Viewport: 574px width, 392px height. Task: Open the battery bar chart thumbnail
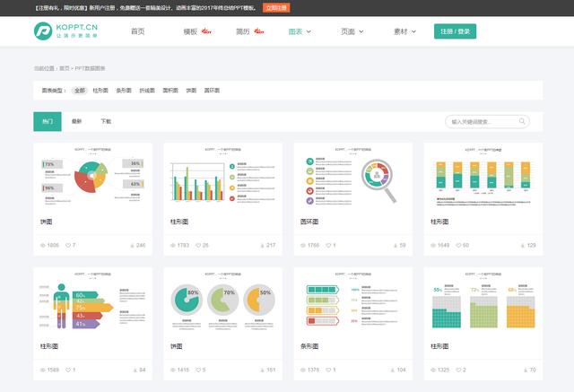pyautogui.click(x=353, y=301)
